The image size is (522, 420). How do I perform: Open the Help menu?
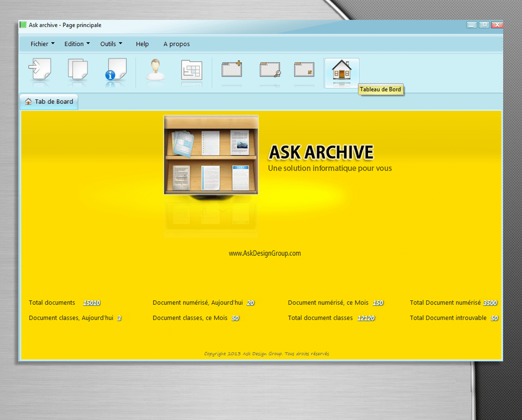pyautogui.click(x=142, y=44)
